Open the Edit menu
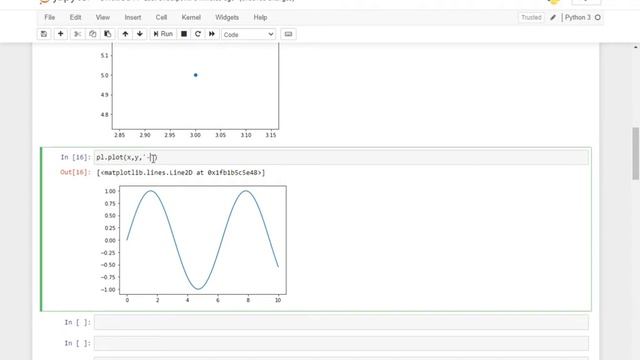 click(x=76, y=18)
